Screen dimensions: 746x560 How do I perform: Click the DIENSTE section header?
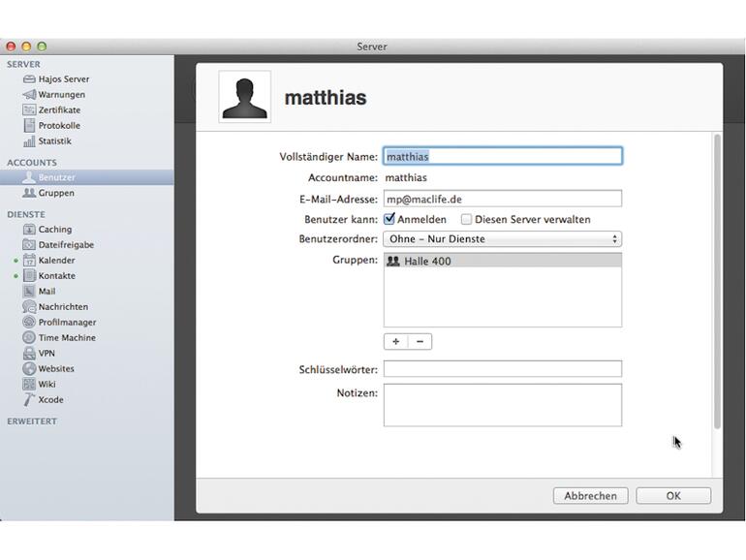point(26,214)
